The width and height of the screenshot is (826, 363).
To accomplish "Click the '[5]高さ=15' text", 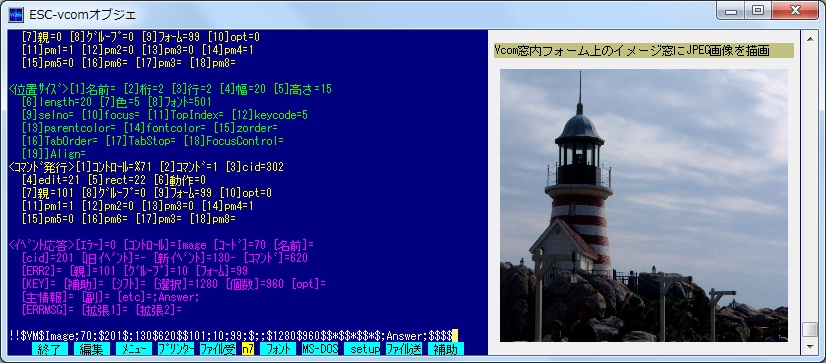I will click(303, 89).
